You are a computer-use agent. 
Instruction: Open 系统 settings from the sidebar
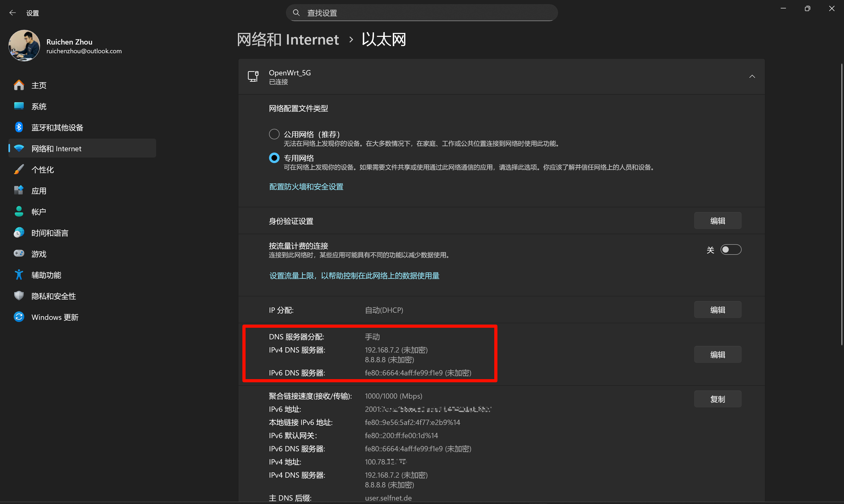(x=39, y=106)
